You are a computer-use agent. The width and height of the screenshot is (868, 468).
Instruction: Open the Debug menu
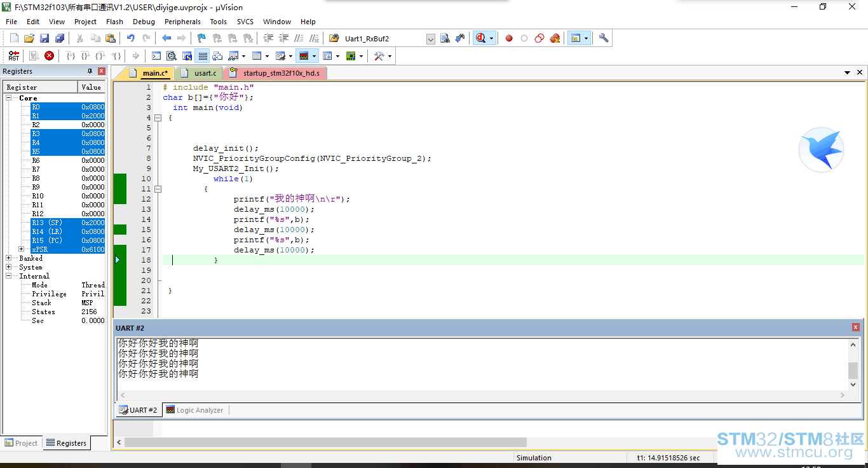[144, 22]
